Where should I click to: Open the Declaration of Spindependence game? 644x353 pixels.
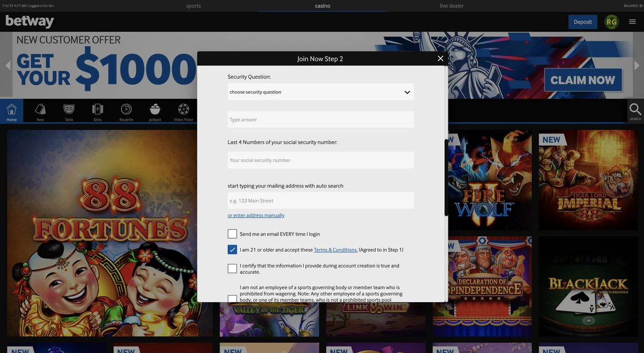(489, 286)
